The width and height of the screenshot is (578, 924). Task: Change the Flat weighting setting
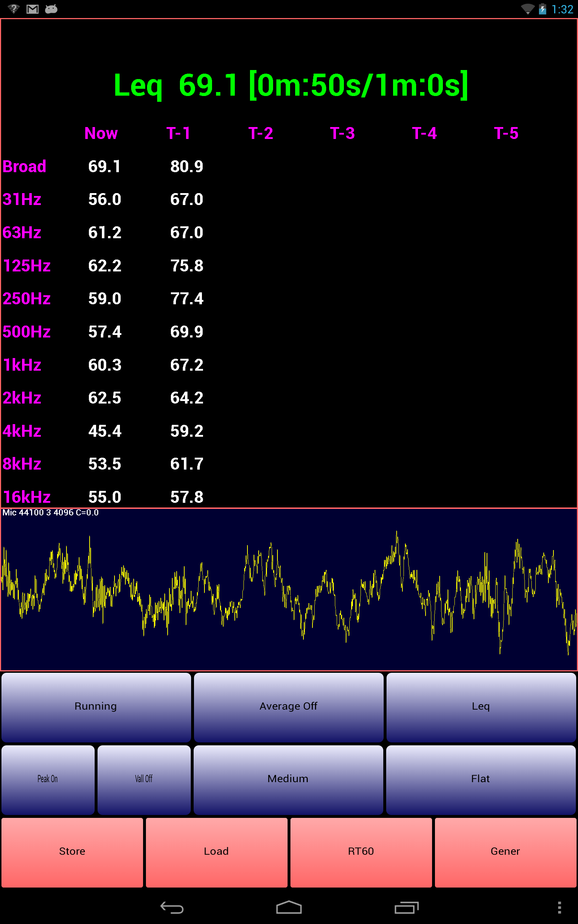[481, 780]
